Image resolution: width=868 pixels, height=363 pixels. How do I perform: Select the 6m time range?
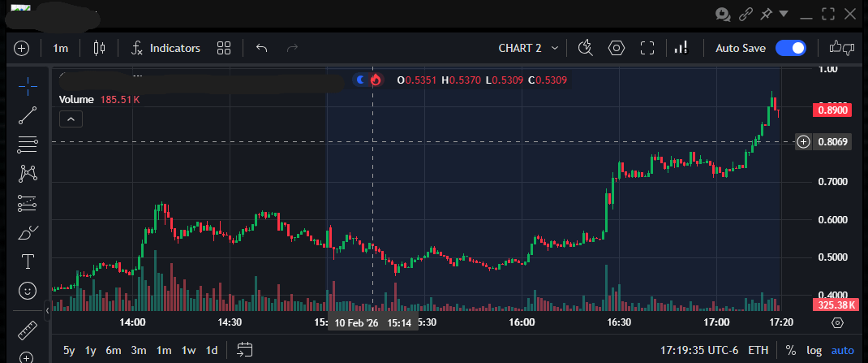click(113, 351)
